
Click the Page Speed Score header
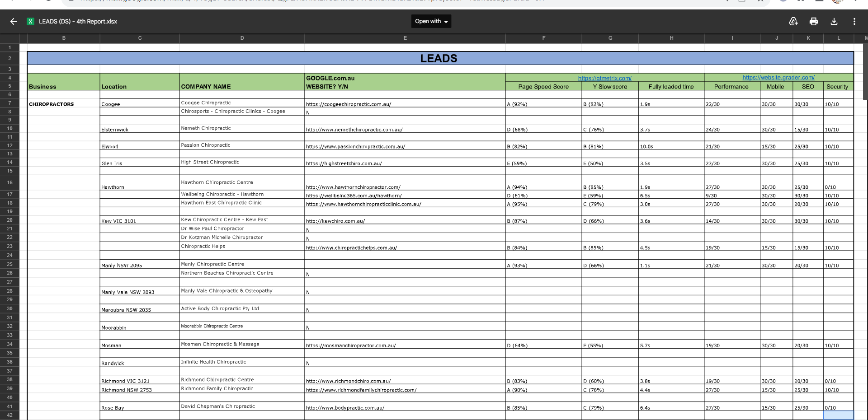click(543, 87)
